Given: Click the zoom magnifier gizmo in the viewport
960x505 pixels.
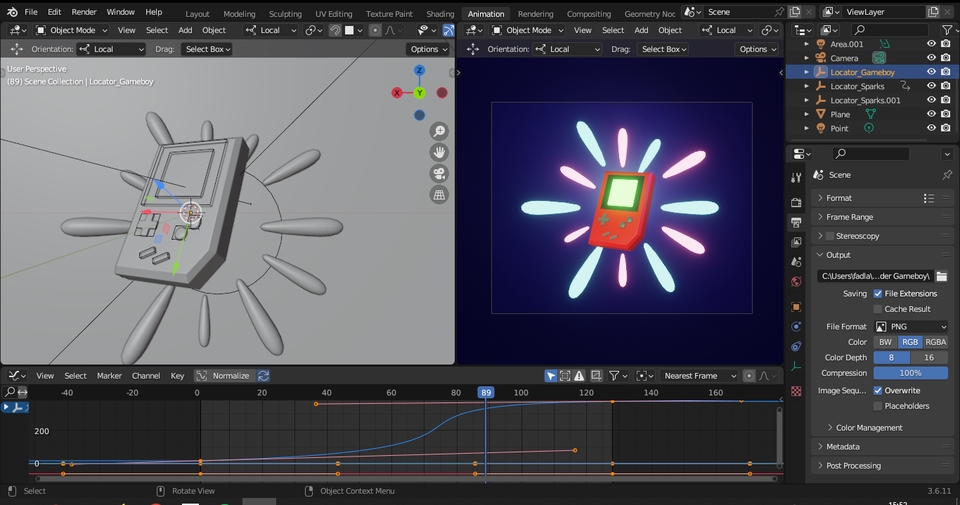Looking at the screenshot, I should [439, 132].
